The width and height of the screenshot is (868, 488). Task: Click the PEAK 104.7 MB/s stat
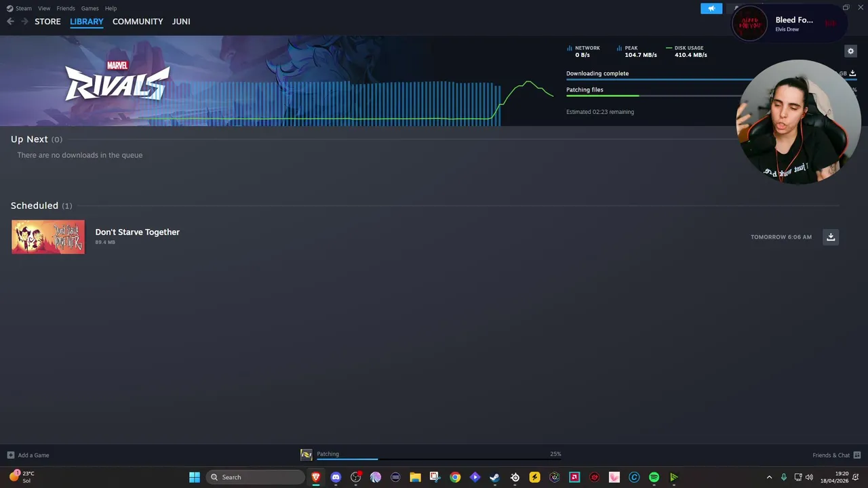(637, 52)
